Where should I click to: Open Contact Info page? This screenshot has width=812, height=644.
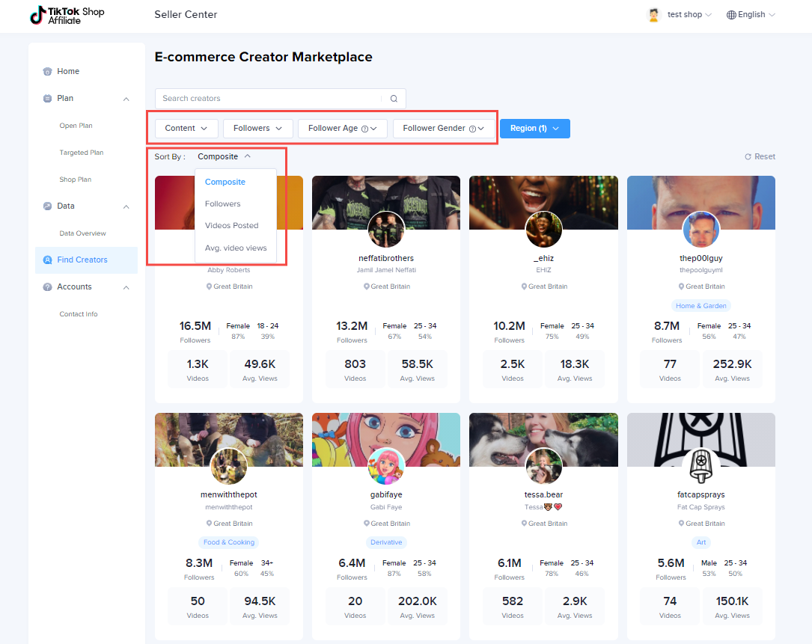pos(78,314)
